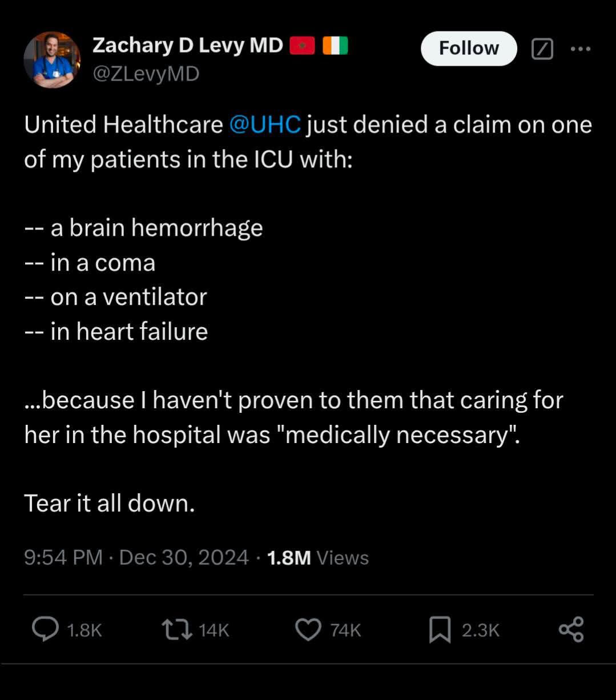Open the three-dot more options menu
The width and height of the screenshot is (616, 700).
point(581,49)
